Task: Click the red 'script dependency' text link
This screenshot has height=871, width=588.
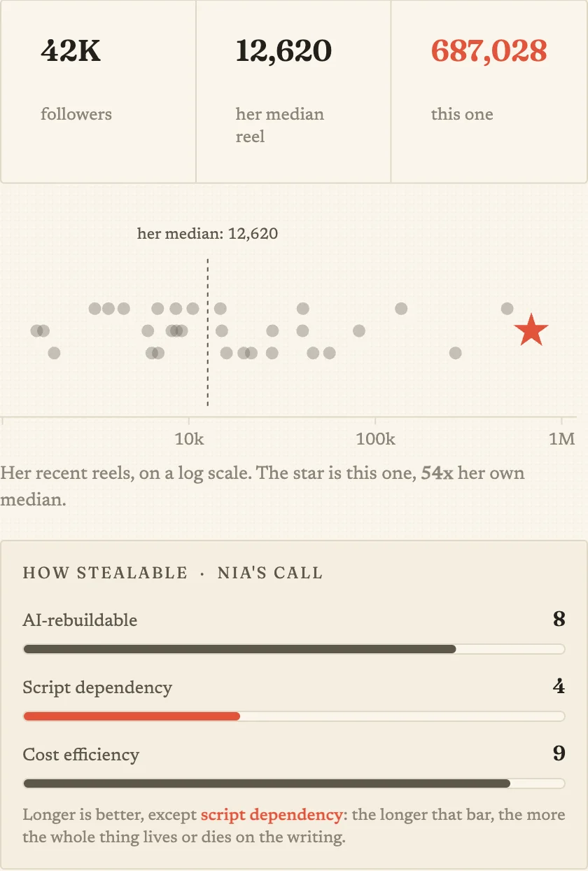Action: click(x=272, y=815)
